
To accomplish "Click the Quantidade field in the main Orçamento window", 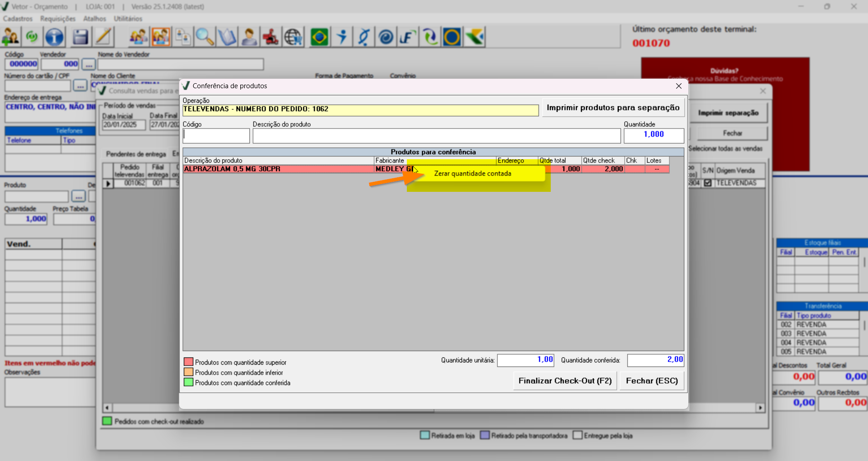I will click(x=26, y=219).
